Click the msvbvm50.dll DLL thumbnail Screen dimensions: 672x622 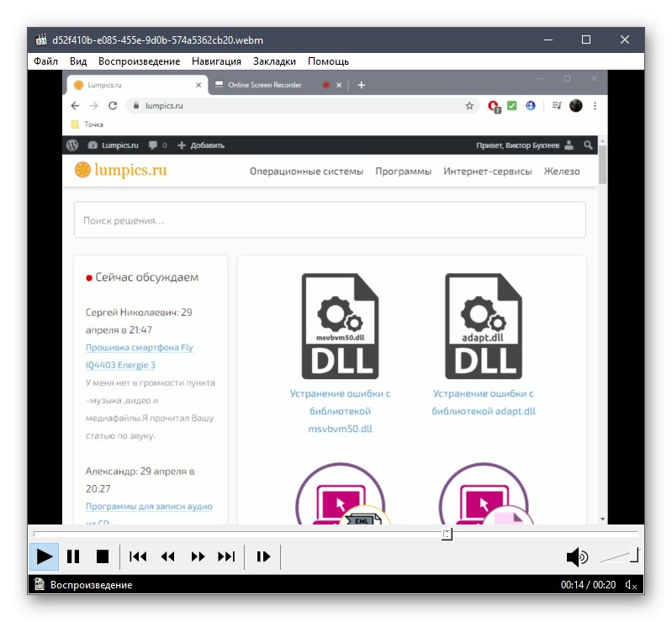[x=340, y=326]
